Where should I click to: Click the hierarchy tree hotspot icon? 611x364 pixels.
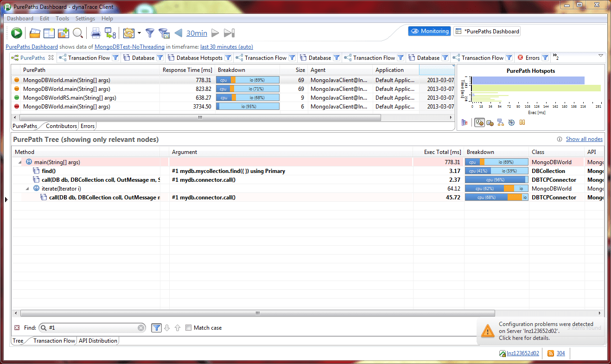(501, 122)
